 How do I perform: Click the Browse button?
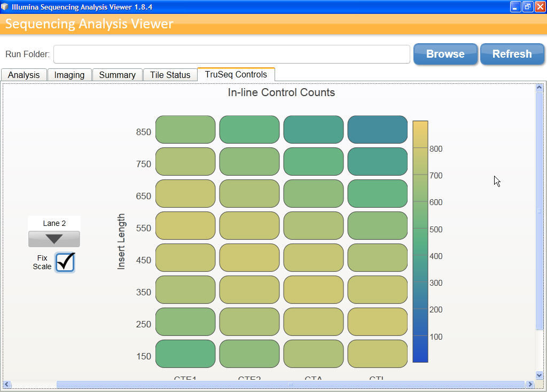coord(445,54)
